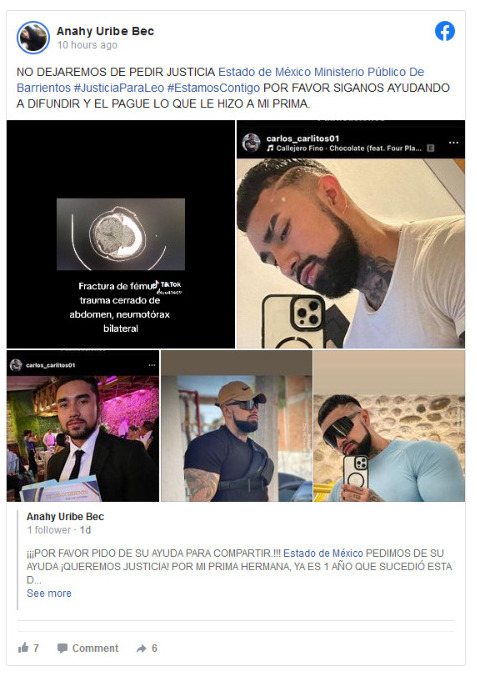Click the comment speech bubble icon
The width and height of the screenshot is (477, 677).
coord(62,648)
